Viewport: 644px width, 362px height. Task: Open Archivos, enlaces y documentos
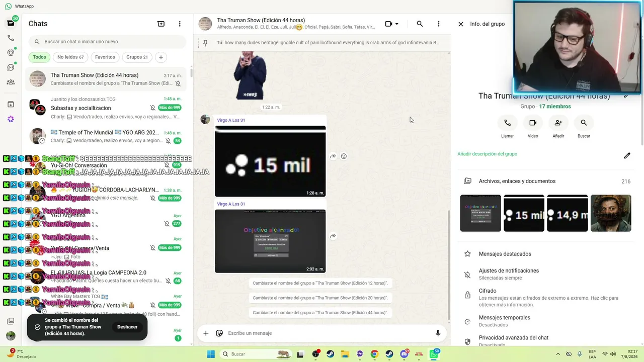(547, 181)
